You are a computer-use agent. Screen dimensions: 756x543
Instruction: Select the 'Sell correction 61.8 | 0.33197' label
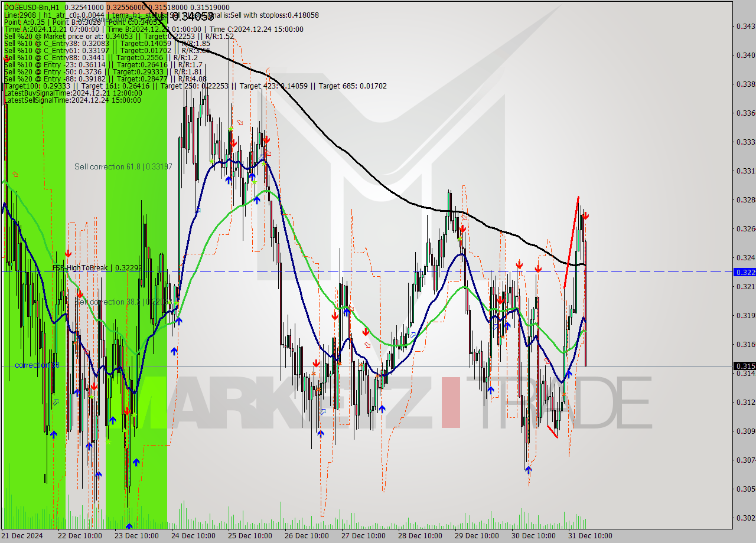coord(123,167)
